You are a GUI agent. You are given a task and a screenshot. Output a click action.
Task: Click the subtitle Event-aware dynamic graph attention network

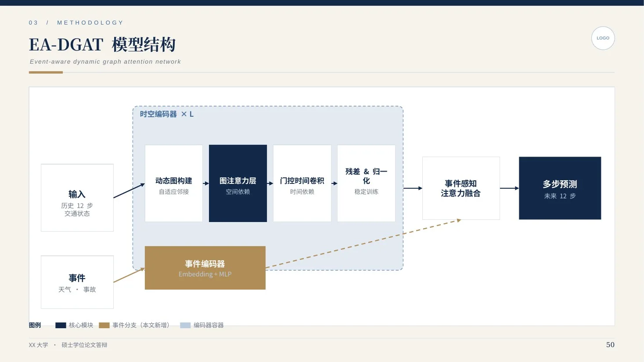coord(105,62)
